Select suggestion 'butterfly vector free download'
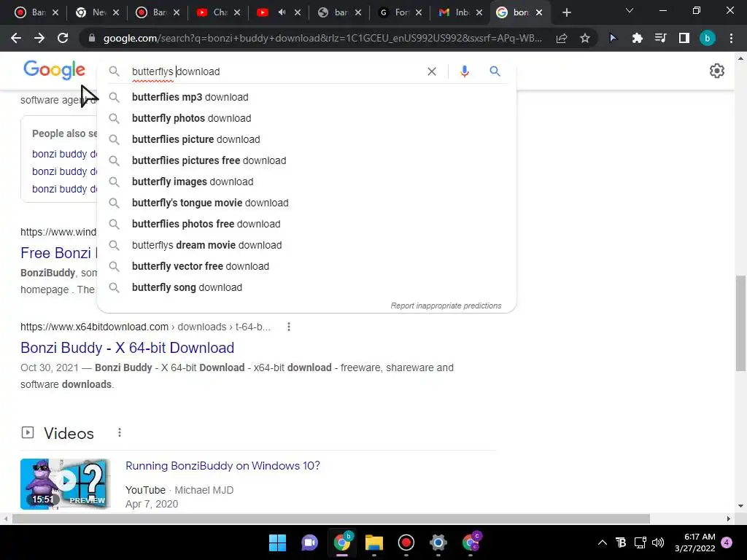 (x=307, y=266)
